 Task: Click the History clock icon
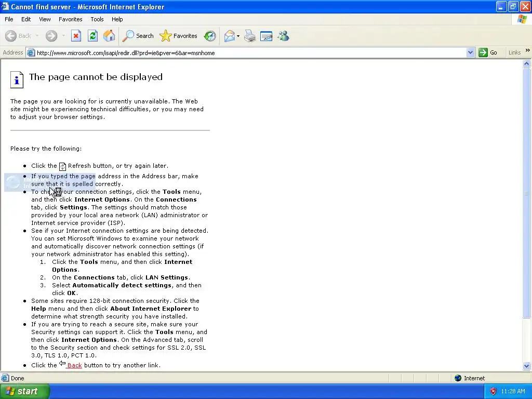click(210, 36)
